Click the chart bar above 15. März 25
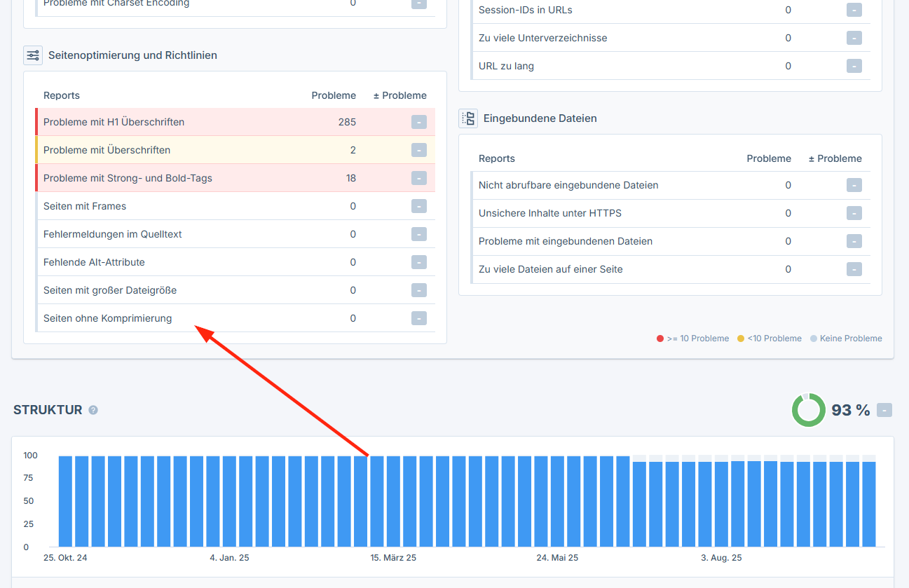 coord(393,501)
